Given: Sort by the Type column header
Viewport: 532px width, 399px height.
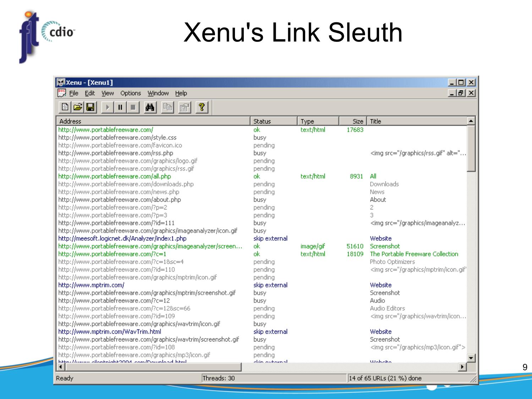Looking at the screenshot, I should click(x=318, y=121).
